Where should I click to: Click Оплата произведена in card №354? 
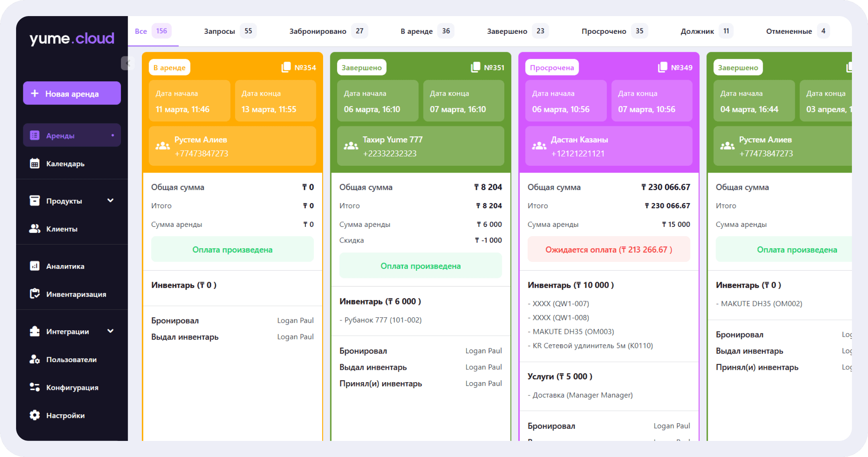232,249
